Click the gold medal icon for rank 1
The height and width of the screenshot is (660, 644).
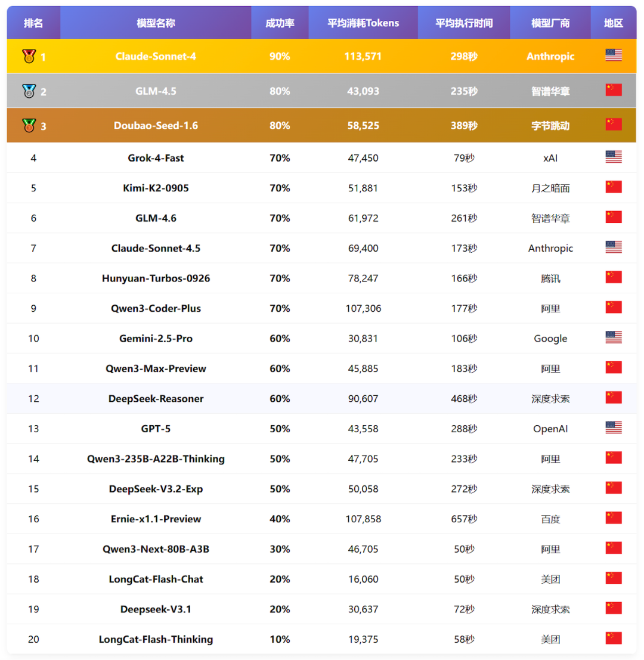tap(29, 56)
